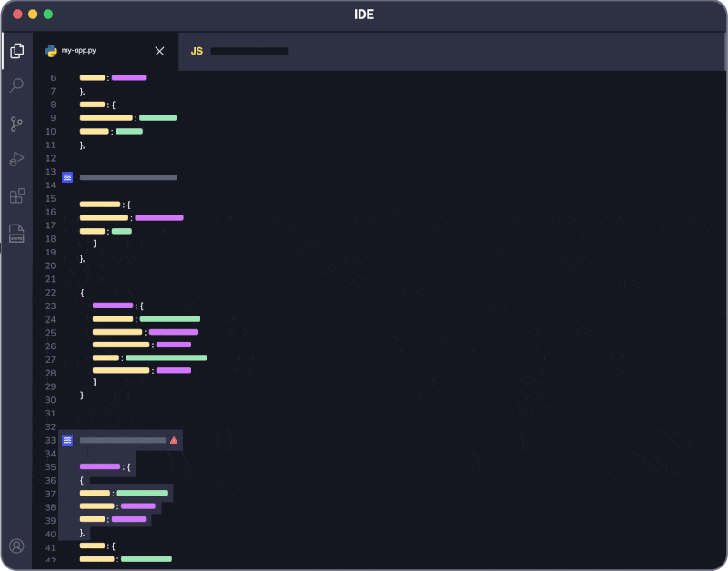Click the blue wave icon on line 13
The height and width of the screenshot is (571, 728).
click(67, 177)
